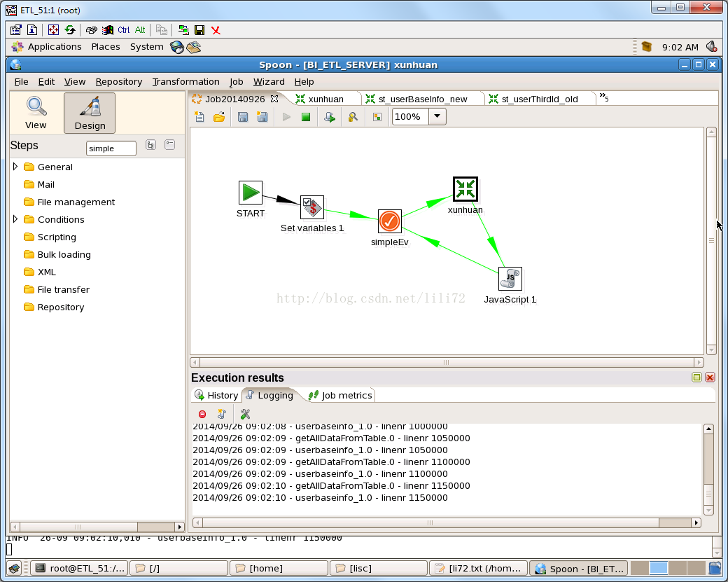
Task: Close the Job20140926 tab
Action: (x=274, y=99)
